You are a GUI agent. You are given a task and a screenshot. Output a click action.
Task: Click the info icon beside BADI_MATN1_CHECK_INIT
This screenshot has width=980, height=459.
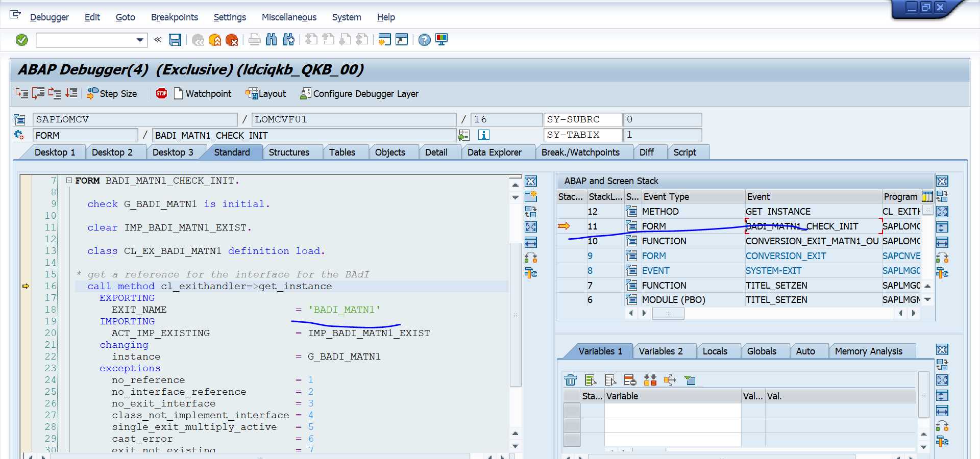483,135
